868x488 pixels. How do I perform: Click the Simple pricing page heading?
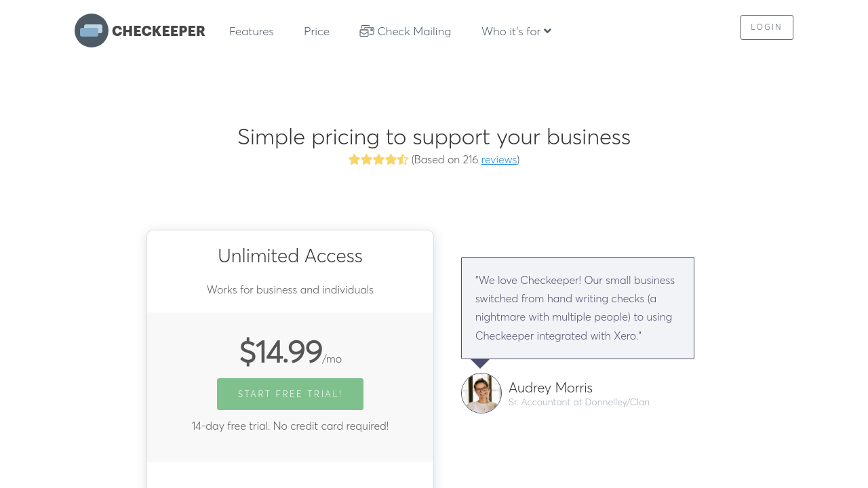click(x=434, y=137)
